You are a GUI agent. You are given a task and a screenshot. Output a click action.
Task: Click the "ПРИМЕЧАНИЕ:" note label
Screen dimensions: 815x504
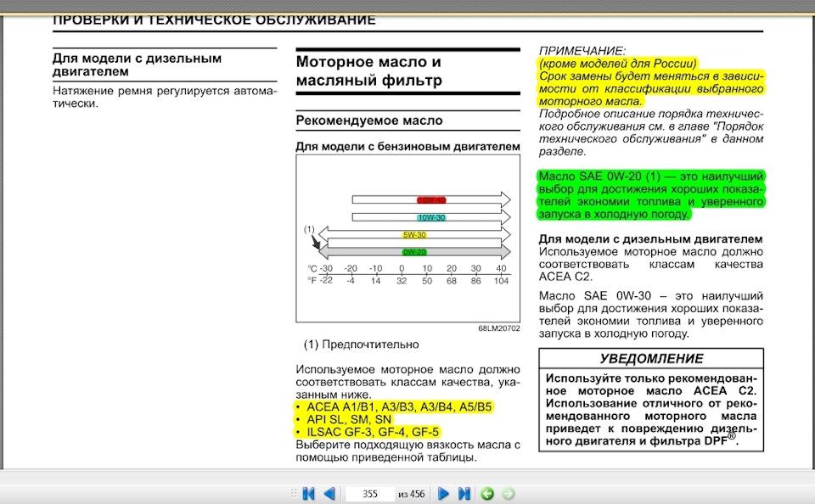pyautogui.click(x=582, y=51)
